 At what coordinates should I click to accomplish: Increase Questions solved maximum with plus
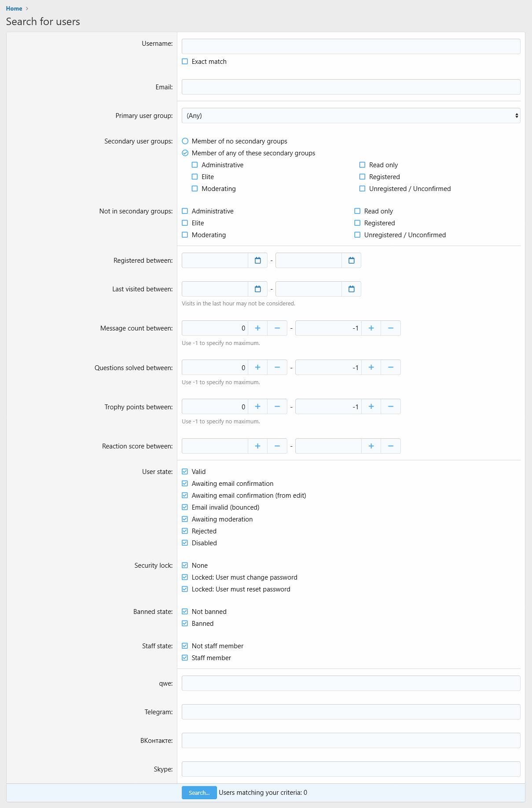click(371, 367)
